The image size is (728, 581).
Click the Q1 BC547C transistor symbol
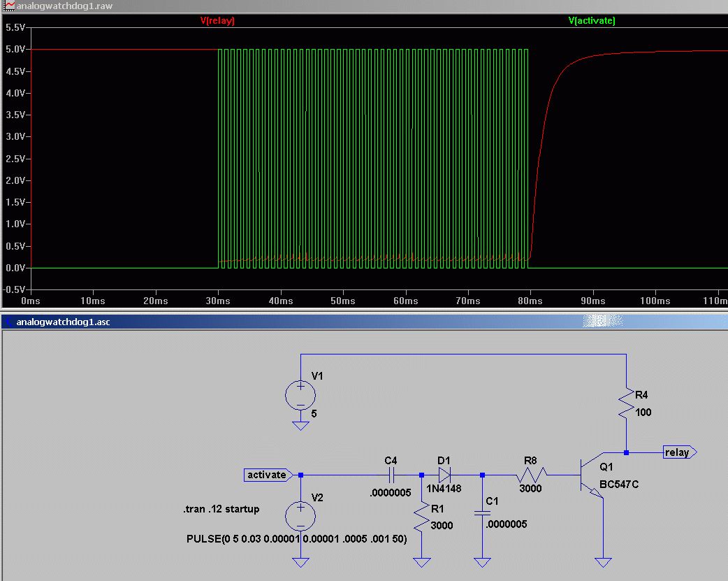(x=590, y=475)
